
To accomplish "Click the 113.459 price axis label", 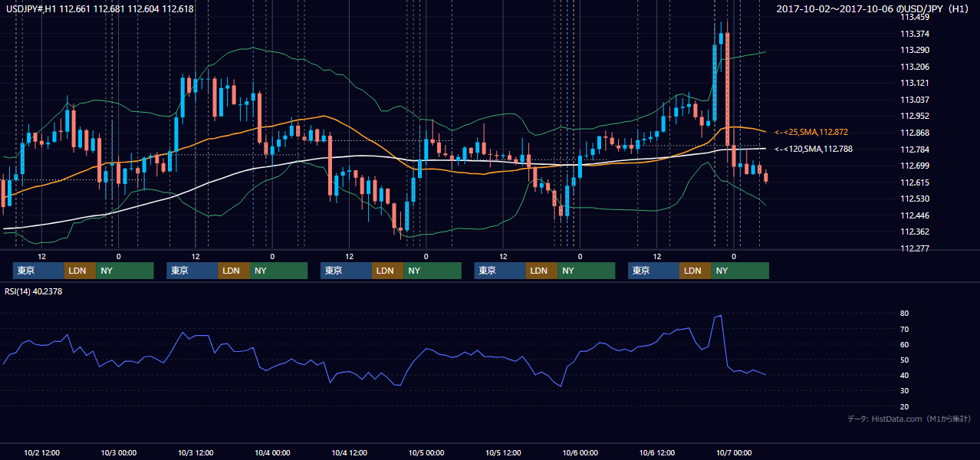I will point(915,17).
